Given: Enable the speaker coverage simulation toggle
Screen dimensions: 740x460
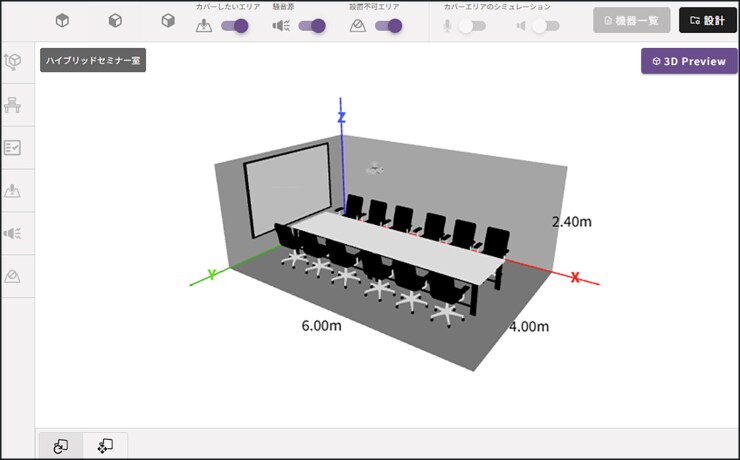Looking at the screenshot, I should click(x=545, y=26).
